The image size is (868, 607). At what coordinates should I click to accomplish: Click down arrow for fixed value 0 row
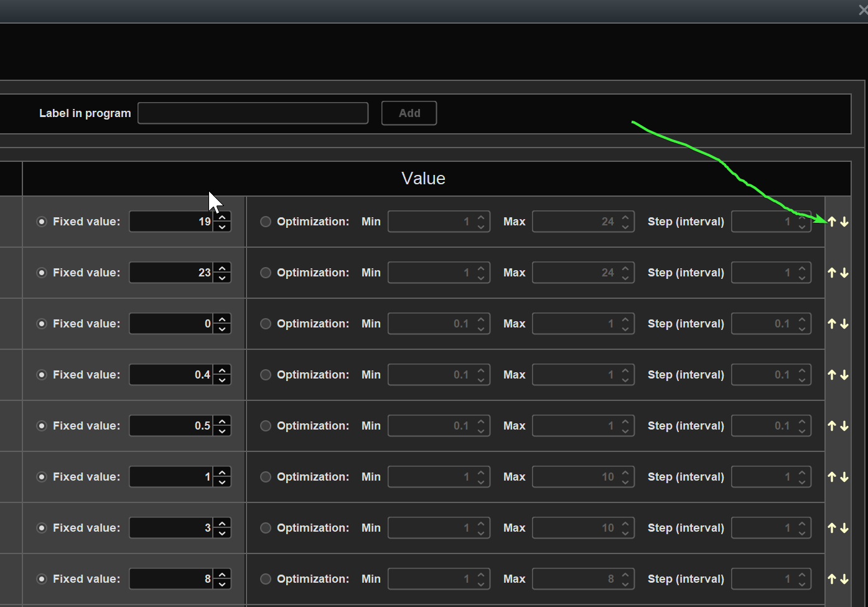click(x=844, y=324)
